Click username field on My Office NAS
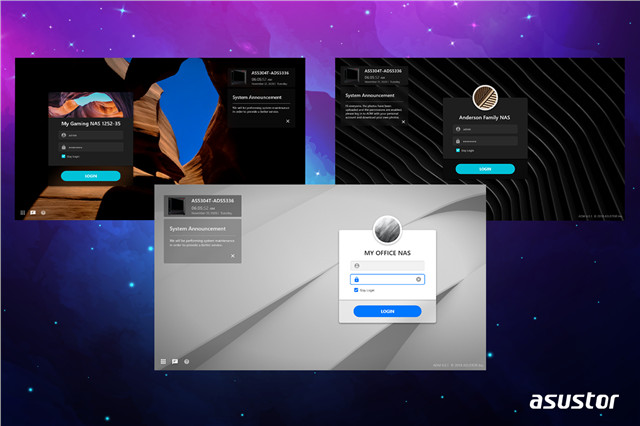The height and width of the screenshot is (426, 640). coord(387,265)
